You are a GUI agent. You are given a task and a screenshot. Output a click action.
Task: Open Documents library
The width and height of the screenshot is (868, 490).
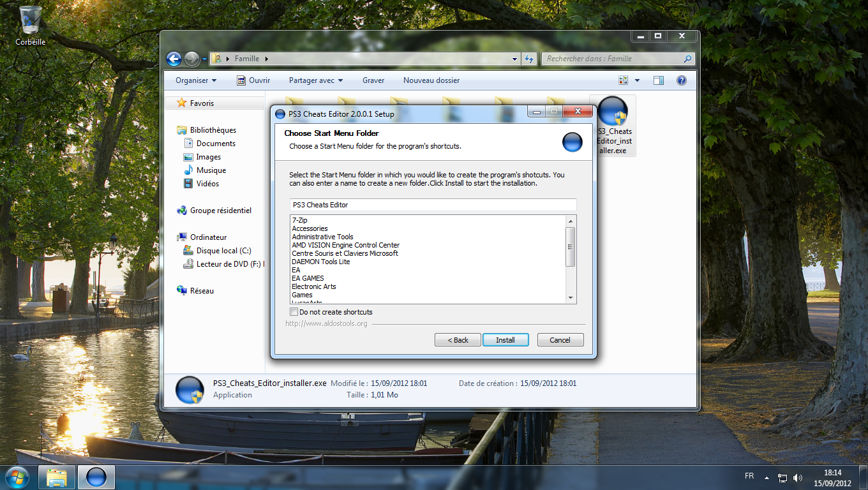[x=216, y=144]
